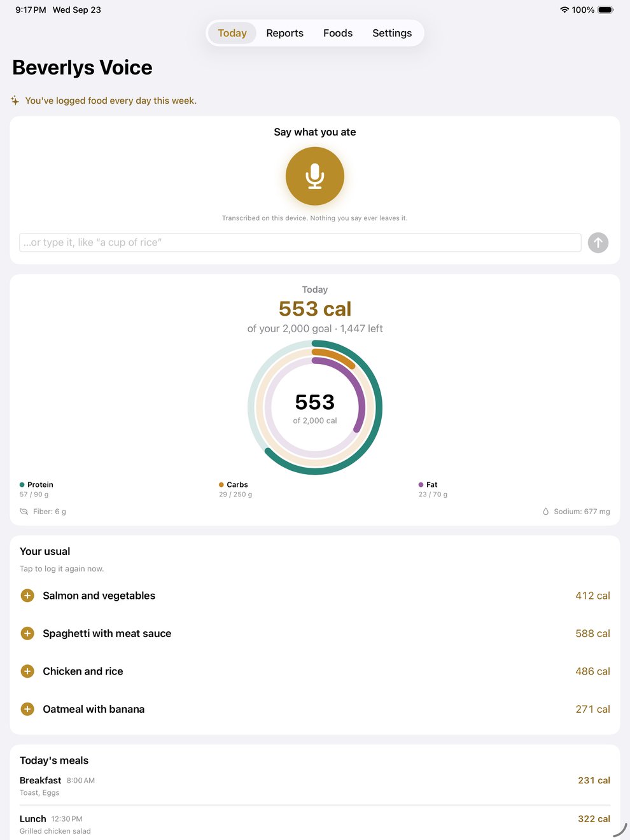Add Oatmeal with banana plus icon
The height and width of the screenshot is (840, 630).
pos(27,709)
